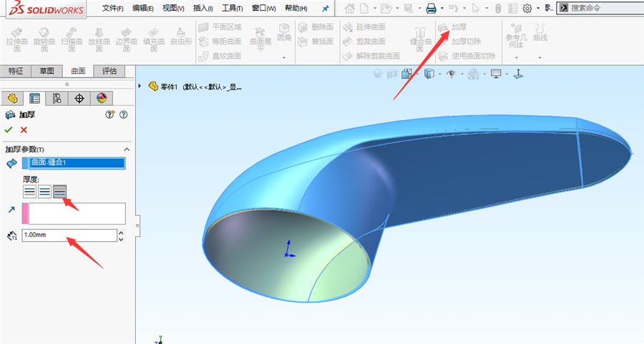Image resolution: width=644 pixels, height=344 pixels.
Task: Click the 1.00mm thickness value field
Action: [69, 235]
